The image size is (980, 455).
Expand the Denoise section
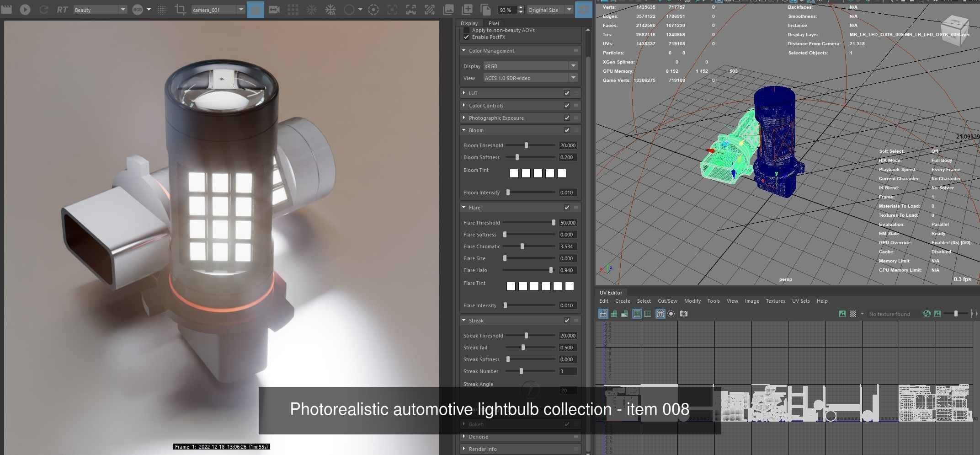point(464,437)
